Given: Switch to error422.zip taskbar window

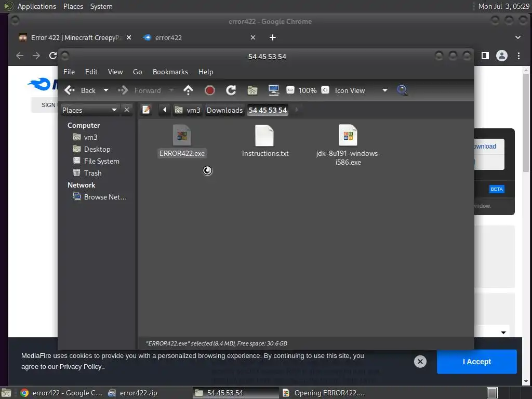Looking at the screenshot, I should click(x=132, y=393).
